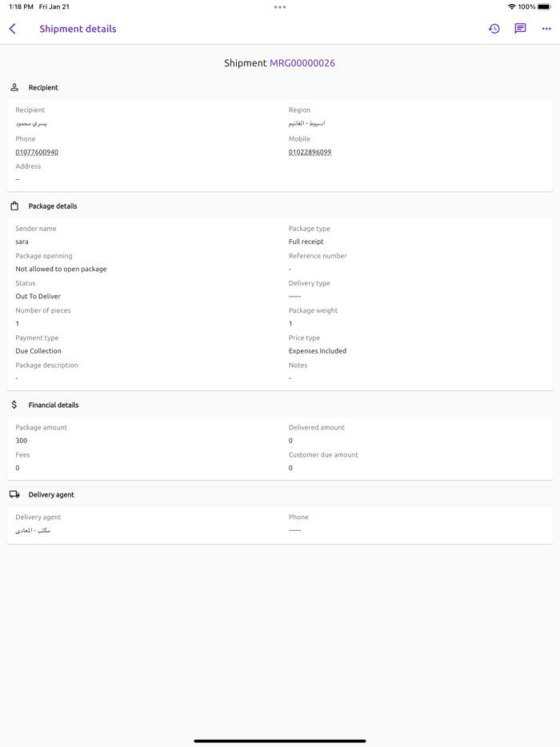The width and height of the screenshot is (560, 747).
Task: Tap the Package amount value 300
Action: [x=22, y=441]
